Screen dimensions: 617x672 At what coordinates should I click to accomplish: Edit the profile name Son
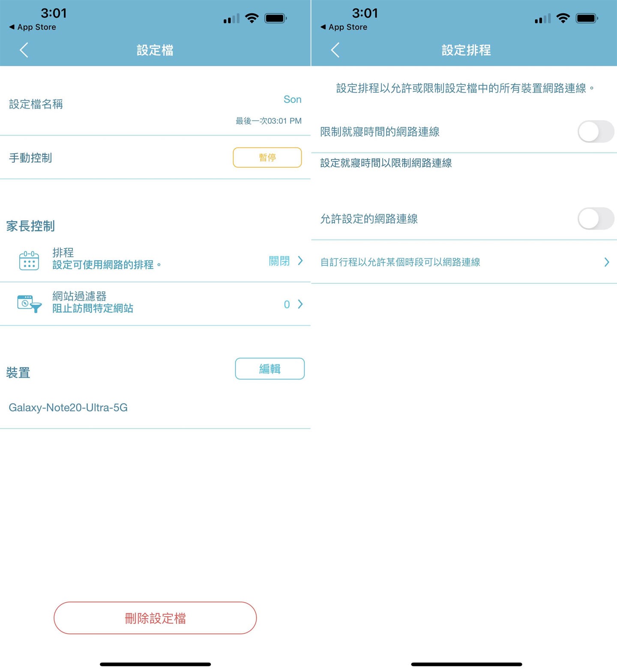pyautogui.click(x=292, y=99)
